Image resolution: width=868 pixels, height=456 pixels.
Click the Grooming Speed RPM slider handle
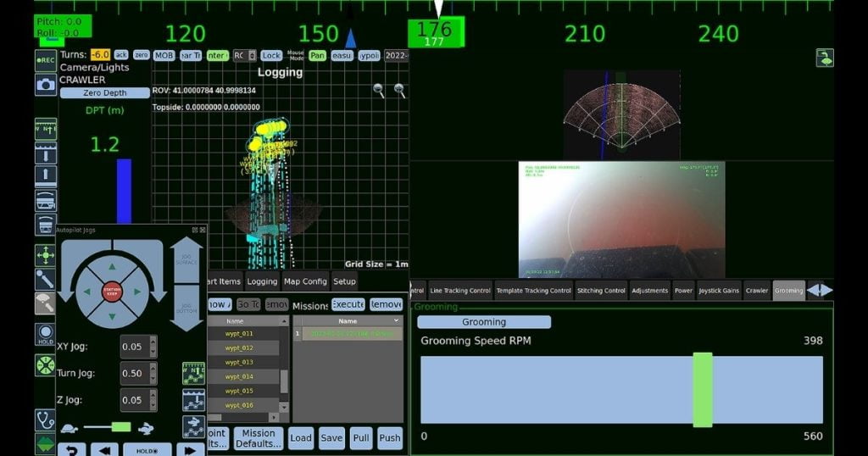pyautogui.click(x=703, y=390)
